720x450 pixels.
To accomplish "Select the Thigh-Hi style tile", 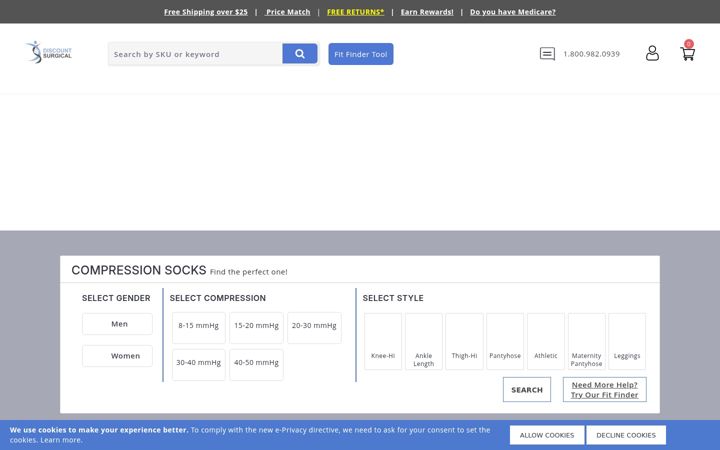I will click(x=464, y=341).
